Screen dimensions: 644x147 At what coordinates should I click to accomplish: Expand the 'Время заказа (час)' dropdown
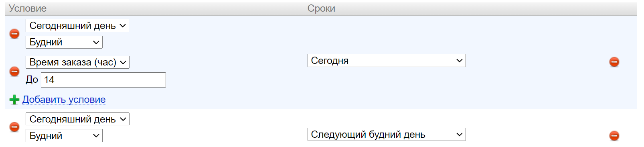77,62
